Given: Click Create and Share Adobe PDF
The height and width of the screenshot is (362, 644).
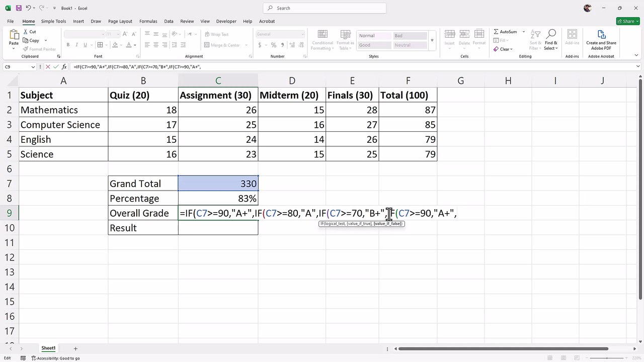Looking at the screenshot, I should (601, 40).
